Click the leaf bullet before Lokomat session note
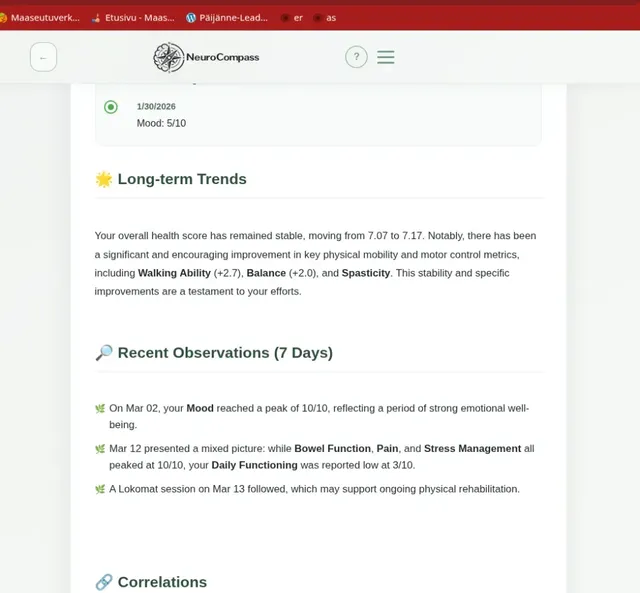This screenshot has width=640, height=593. pyautogui.click(x=100, y=489)
